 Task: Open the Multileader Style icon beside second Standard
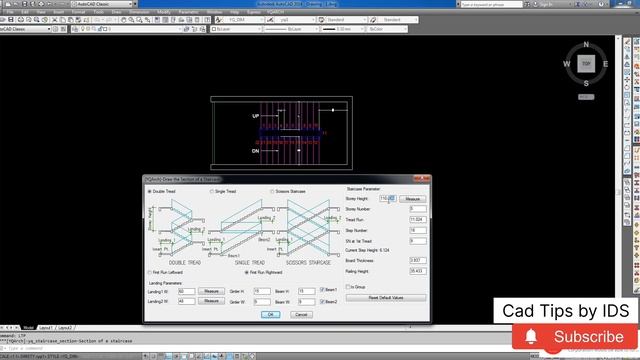pyautogui.click(x=373, y=20)
